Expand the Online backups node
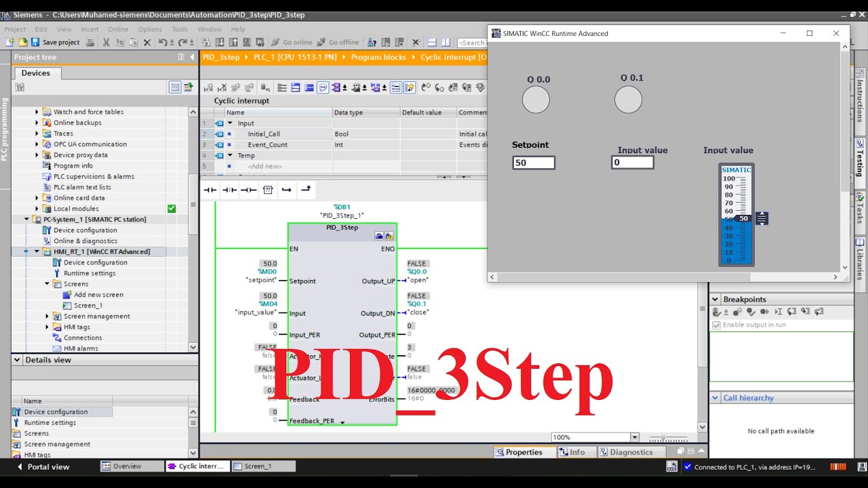Screen dimensions: 868x488 37,123
